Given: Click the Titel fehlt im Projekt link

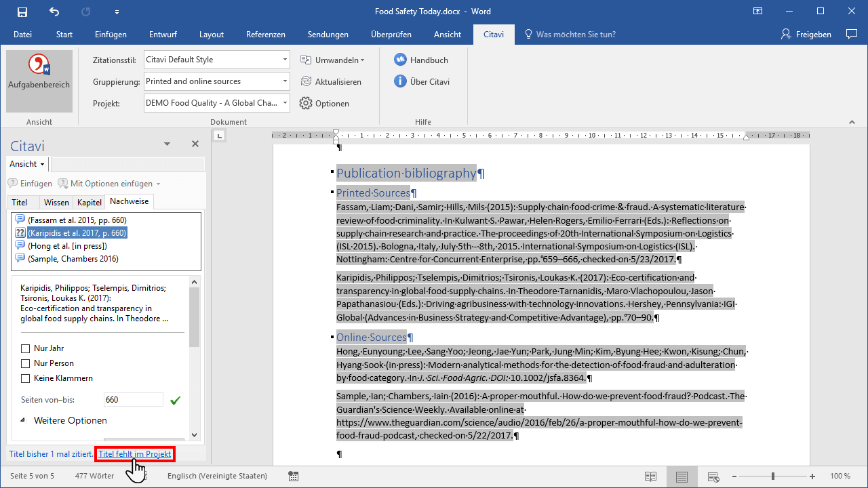Looking at the screenshot, I should [x=135, y=454].
